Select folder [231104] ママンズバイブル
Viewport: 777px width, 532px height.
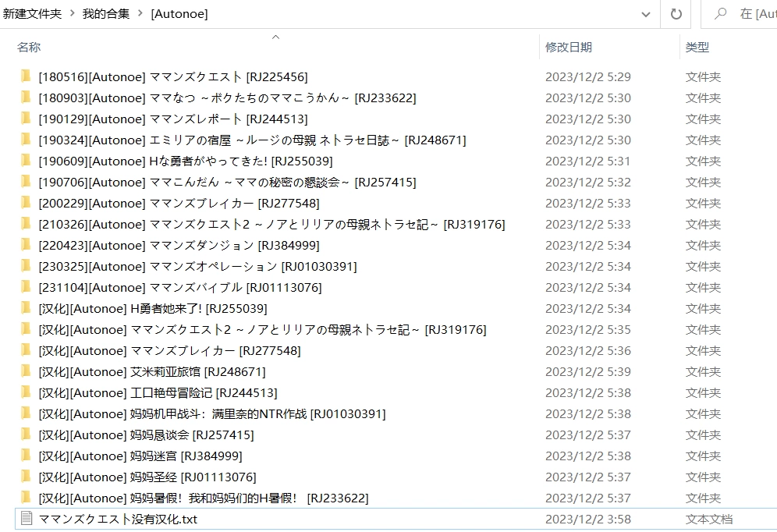pyautogui.click(x=180, y=287)
